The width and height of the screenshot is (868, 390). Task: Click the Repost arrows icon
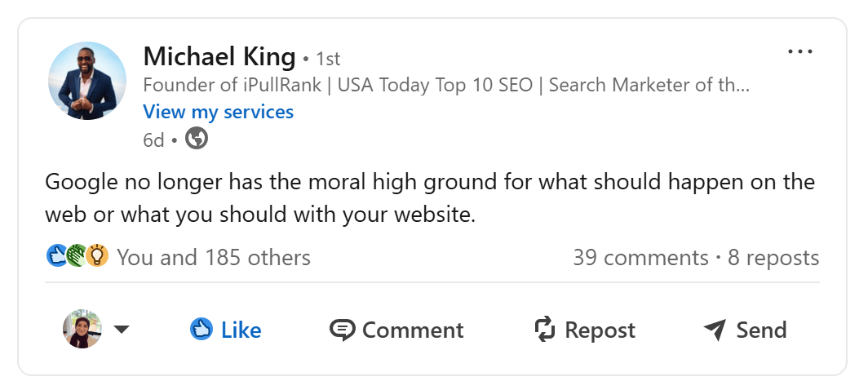[545, 330]
